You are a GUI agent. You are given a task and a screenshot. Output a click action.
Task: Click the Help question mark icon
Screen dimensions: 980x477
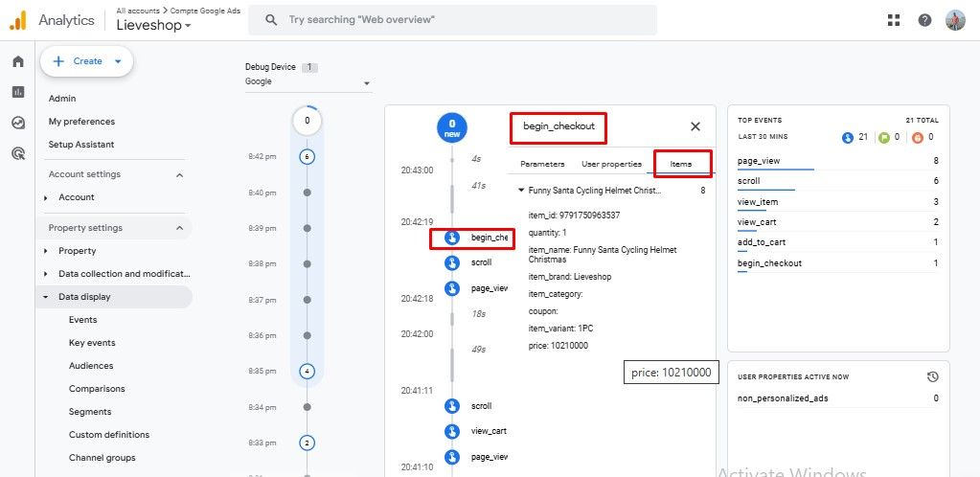pyautogui.click(x=924, y=20)
